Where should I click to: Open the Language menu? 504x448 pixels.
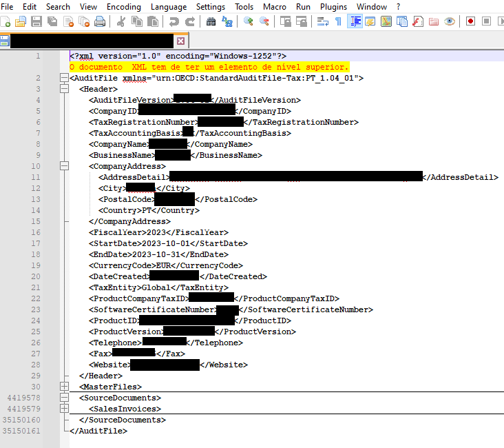pos(168,6)
